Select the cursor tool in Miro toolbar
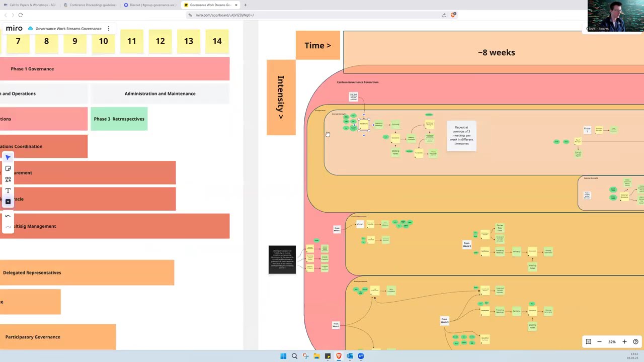Viewport: 644px width, 362px height. [8, 157]
